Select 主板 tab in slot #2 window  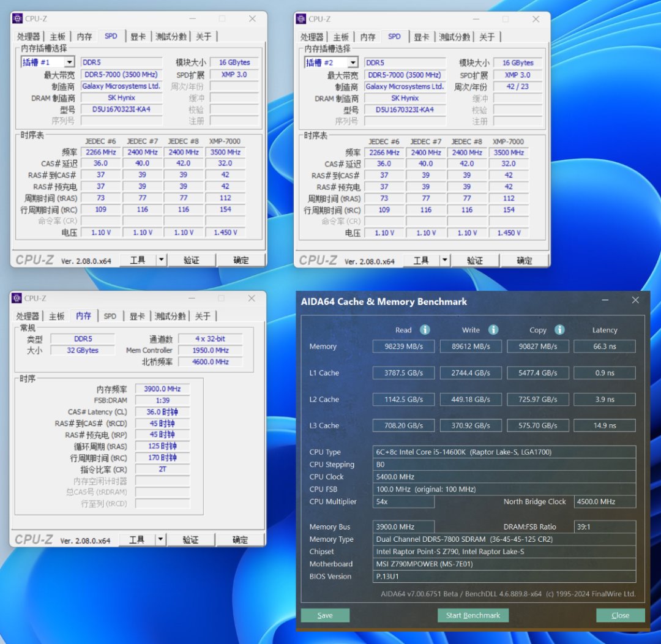coord(341,37)
